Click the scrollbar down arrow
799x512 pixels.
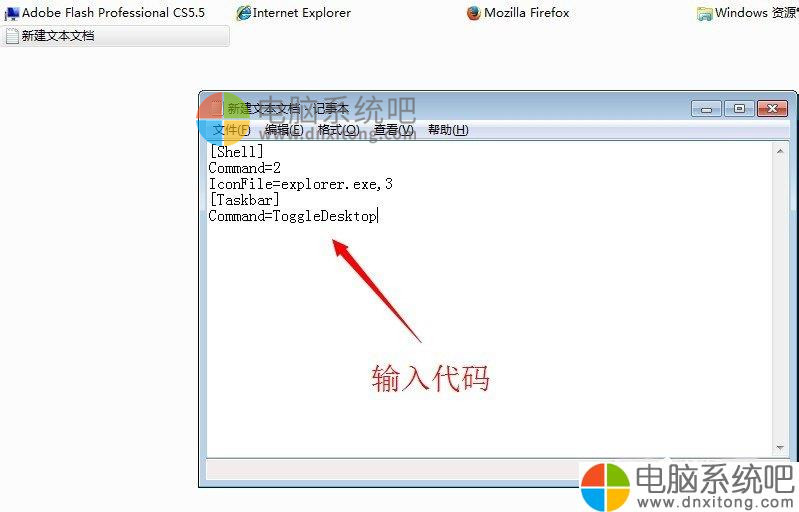point(780,448)
